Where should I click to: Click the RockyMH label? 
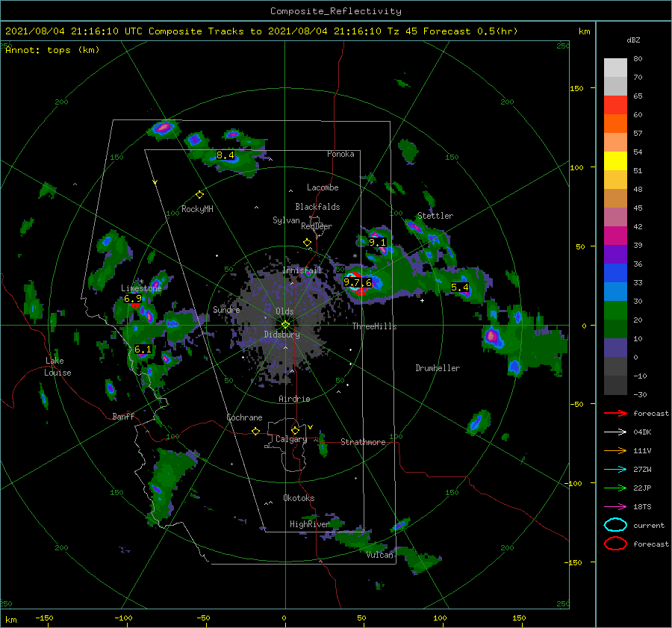(x=197, y=209)
